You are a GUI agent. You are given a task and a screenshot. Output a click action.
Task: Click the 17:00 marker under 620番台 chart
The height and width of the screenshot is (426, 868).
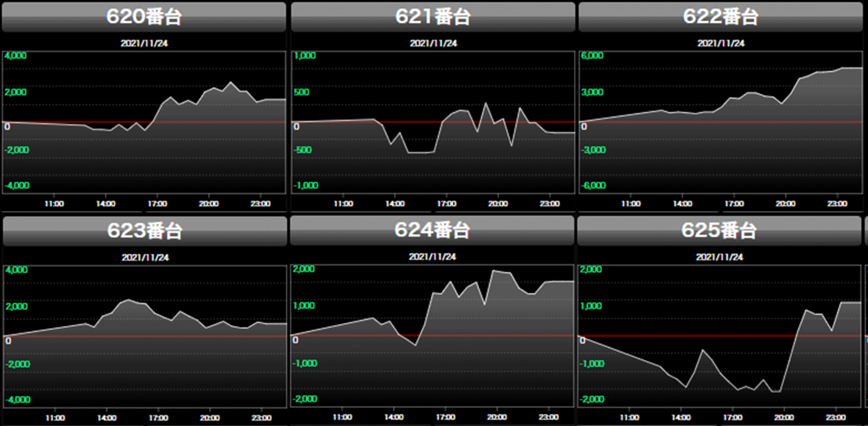(157, 204)
